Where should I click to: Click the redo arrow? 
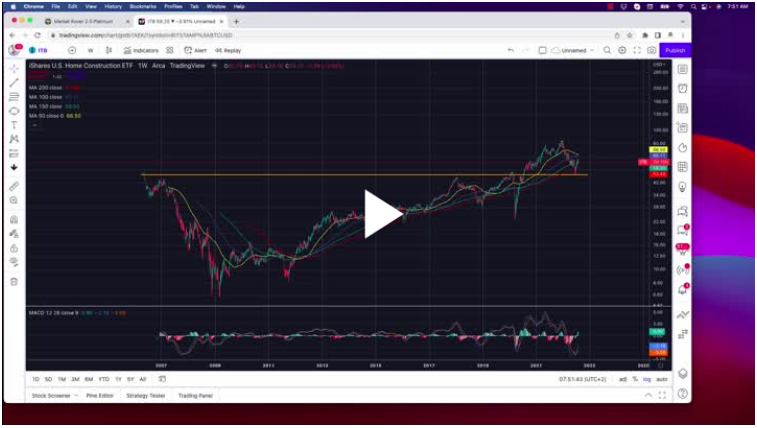coord(526,50)
